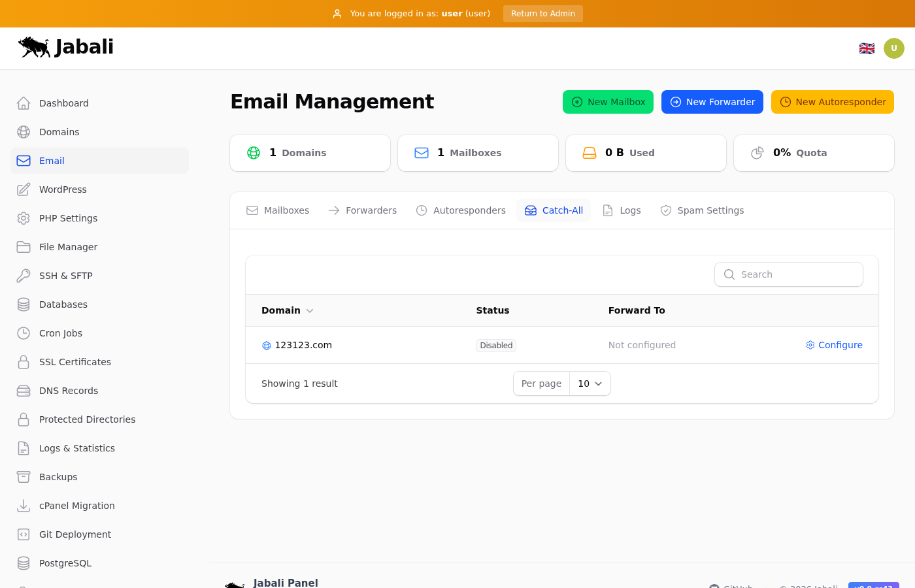Screen dimensions: 915x588
Task: Click the globe icon beside 123123.com
Action: (x=267, y=346)
